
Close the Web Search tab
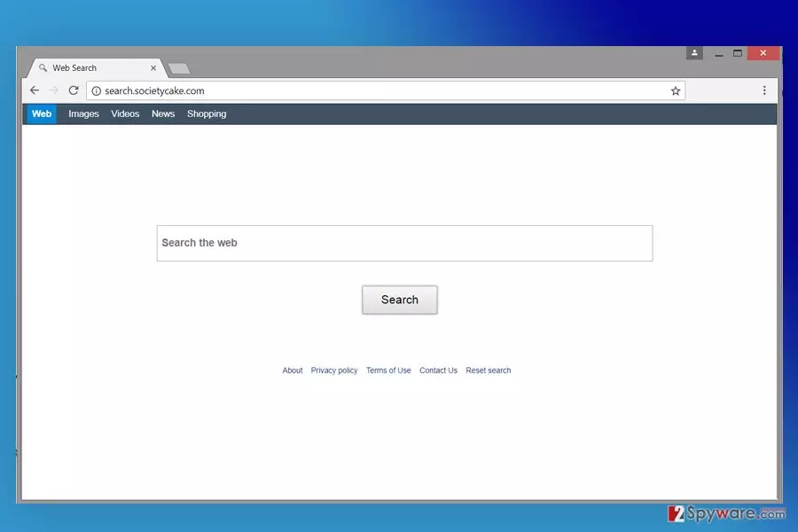[x=153, y=67]
